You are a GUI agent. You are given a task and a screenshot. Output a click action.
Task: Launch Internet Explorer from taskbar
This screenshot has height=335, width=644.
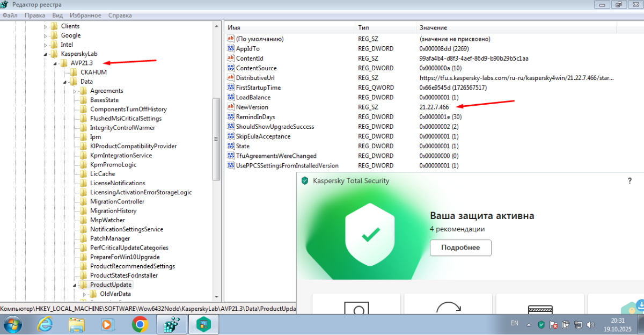[45, 324]
